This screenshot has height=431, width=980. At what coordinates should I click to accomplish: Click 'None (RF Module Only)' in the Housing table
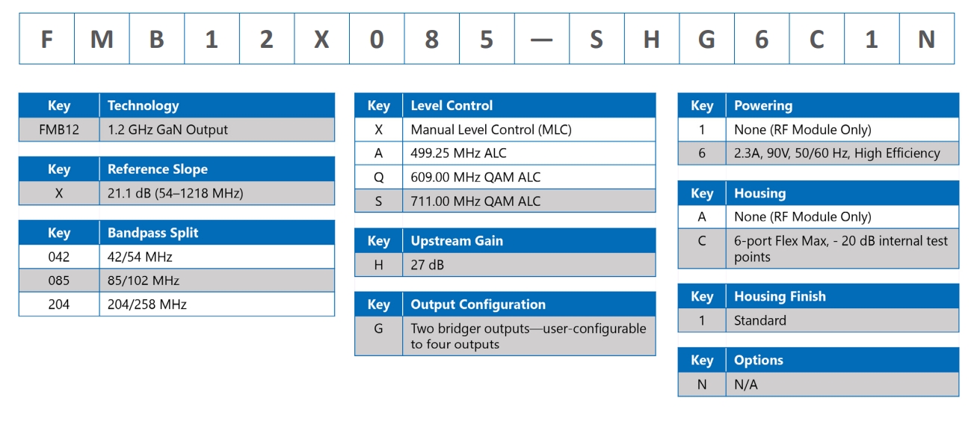coord(842,217)
